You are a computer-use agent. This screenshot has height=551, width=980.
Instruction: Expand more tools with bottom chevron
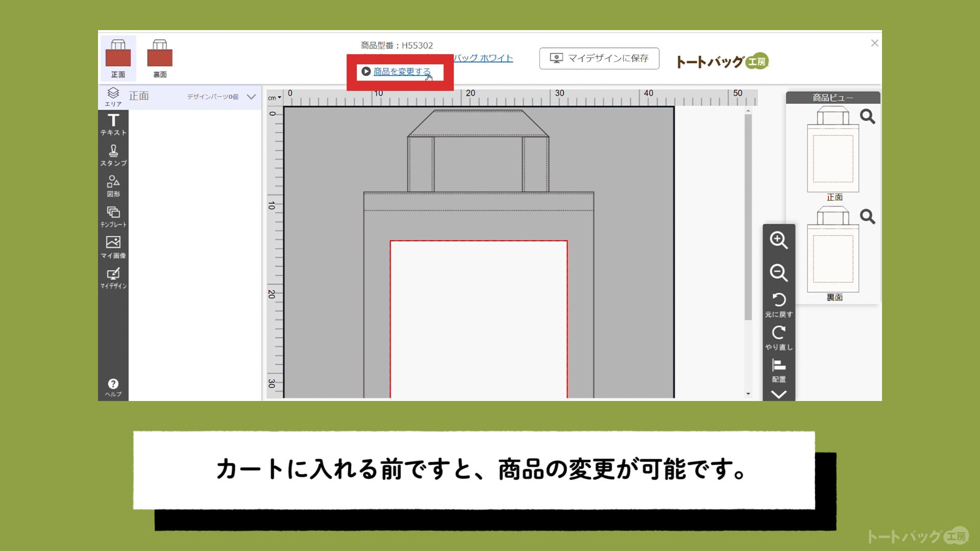pyautogui.click(x=779, y=394)
